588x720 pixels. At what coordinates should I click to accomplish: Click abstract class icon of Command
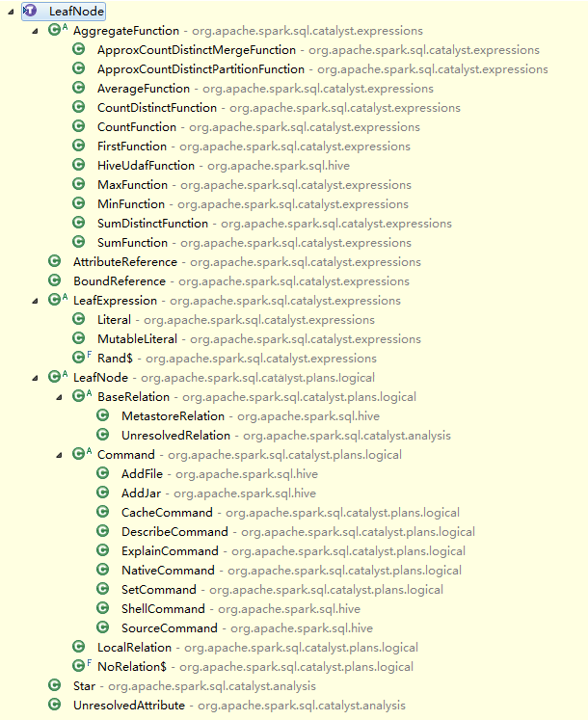tap(82, 454)
